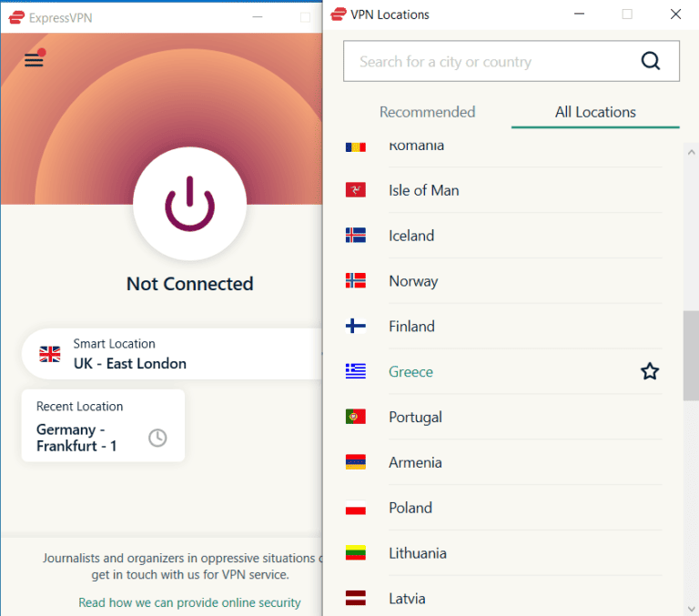The image size is (699, 616).
Task: Click the locations list scrollbar thumb
Action: (691, 356)
